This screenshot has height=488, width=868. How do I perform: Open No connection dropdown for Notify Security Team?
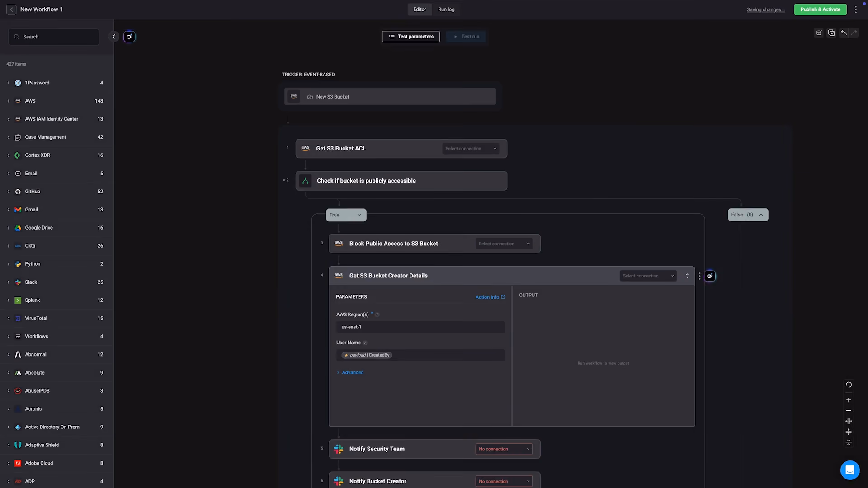point(504,449)
